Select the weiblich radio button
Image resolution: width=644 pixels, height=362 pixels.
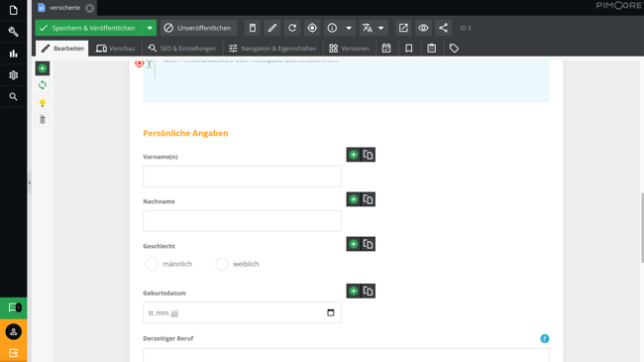coord(222,264)
